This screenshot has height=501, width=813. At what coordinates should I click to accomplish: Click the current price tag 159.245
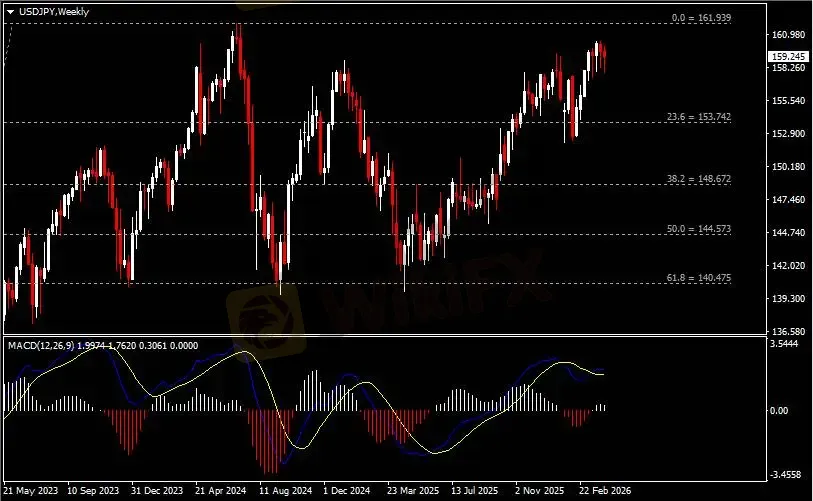coord(789,56)
